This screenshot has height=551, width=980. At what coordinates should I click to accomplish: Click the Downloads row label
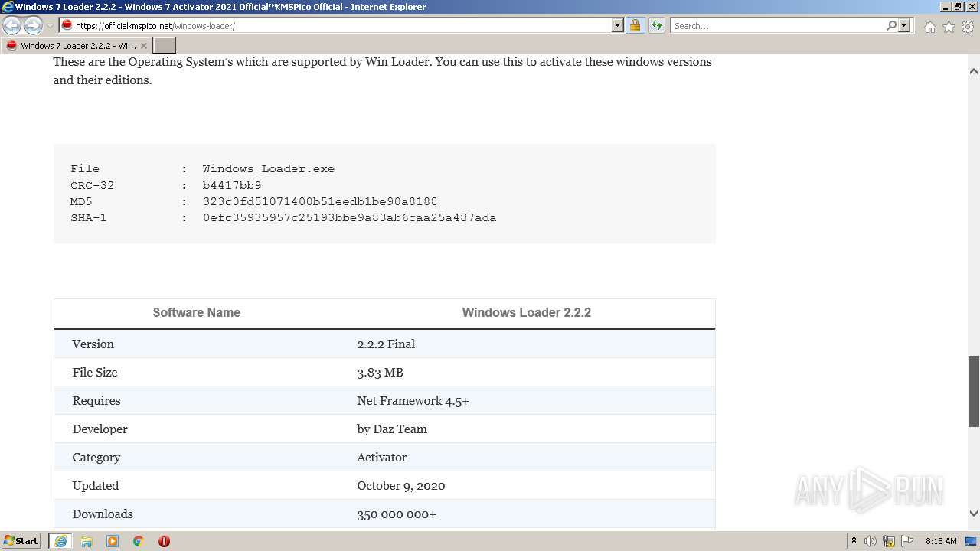point(103,514)
